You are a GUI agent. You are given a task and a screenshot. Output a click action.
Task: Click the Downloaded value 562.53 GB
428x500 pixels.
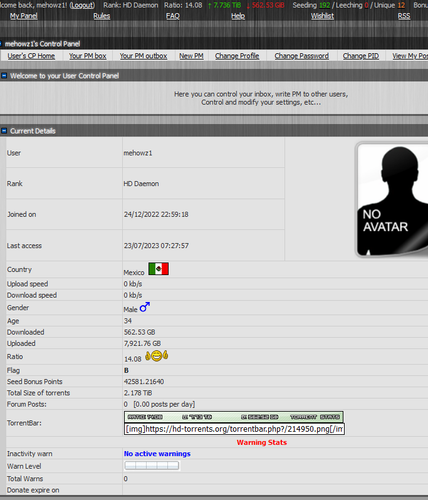coord(139,332)
